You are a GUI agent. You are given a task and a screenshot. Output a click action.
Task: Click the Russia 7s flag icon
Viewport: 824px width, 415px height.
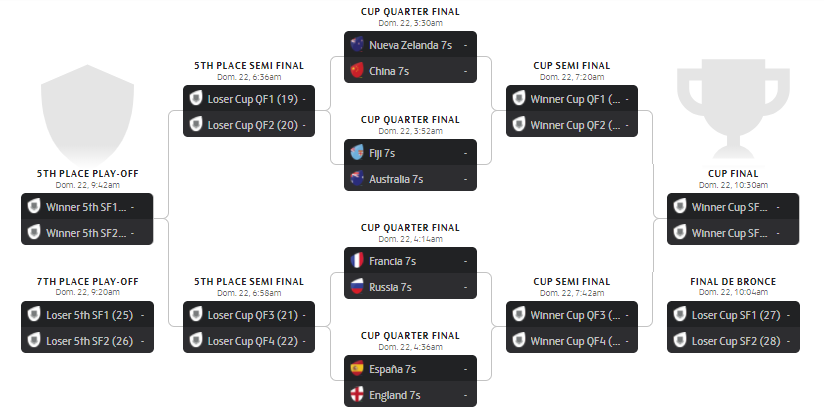(357, 286)
